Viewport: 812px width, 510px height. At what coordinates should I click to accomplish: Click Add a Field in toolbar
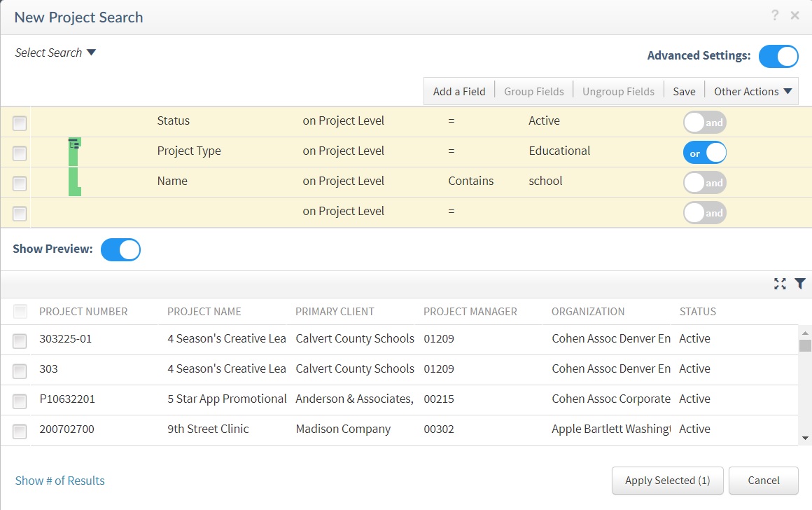[458, 92]
